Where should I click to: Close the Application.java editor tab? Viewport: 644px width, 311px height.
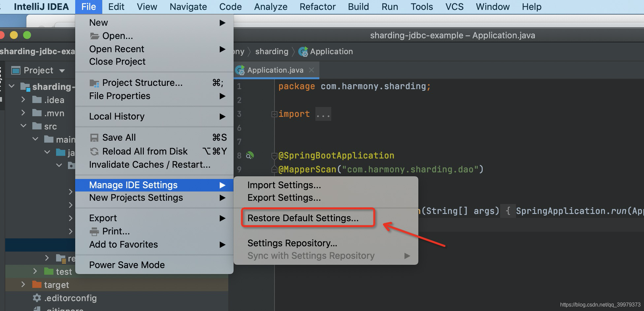(x=311, y=70)
